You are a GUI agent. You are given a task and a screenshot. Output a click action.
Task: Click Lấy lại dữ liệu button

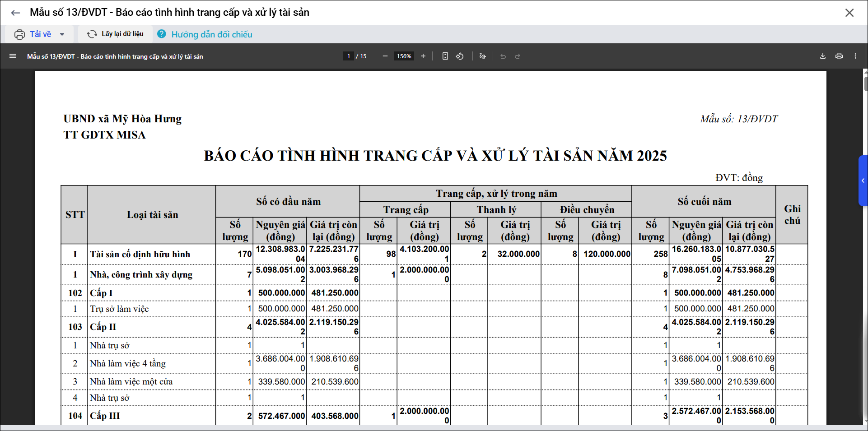(x=116, y=34)
